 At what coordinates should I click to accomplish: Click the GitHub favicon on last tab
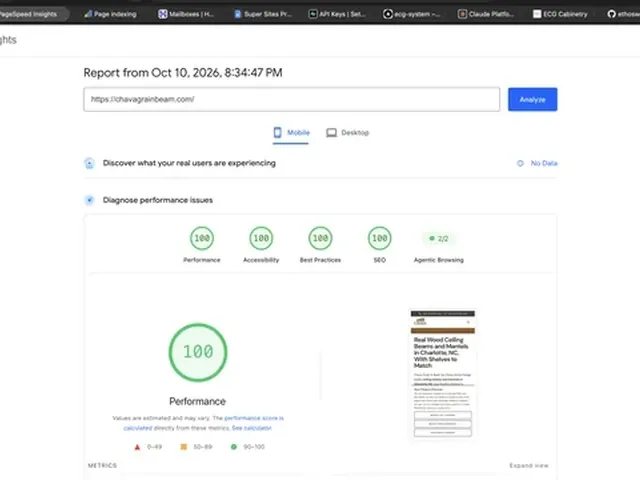coord(611,14)
